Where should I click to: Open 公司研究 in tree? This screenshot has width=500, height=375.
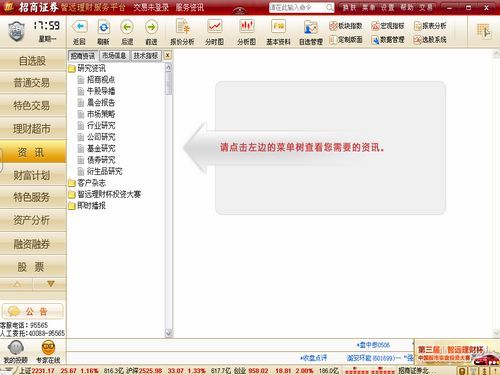click(96, 137)
